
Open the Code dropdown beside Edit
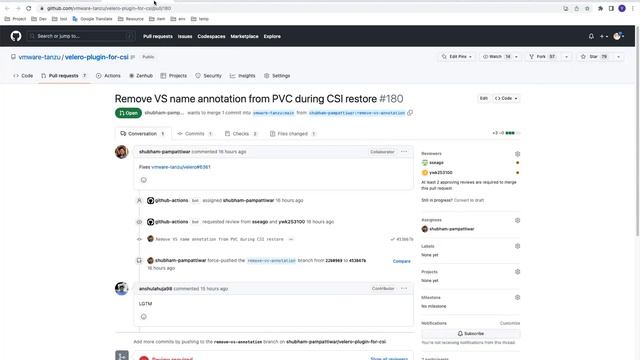tap(506, 98)
